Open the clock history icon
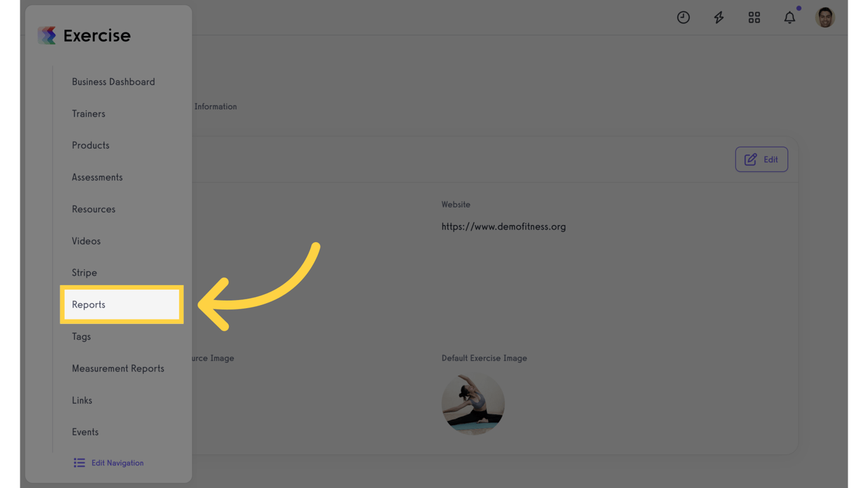 click(683, 18)
